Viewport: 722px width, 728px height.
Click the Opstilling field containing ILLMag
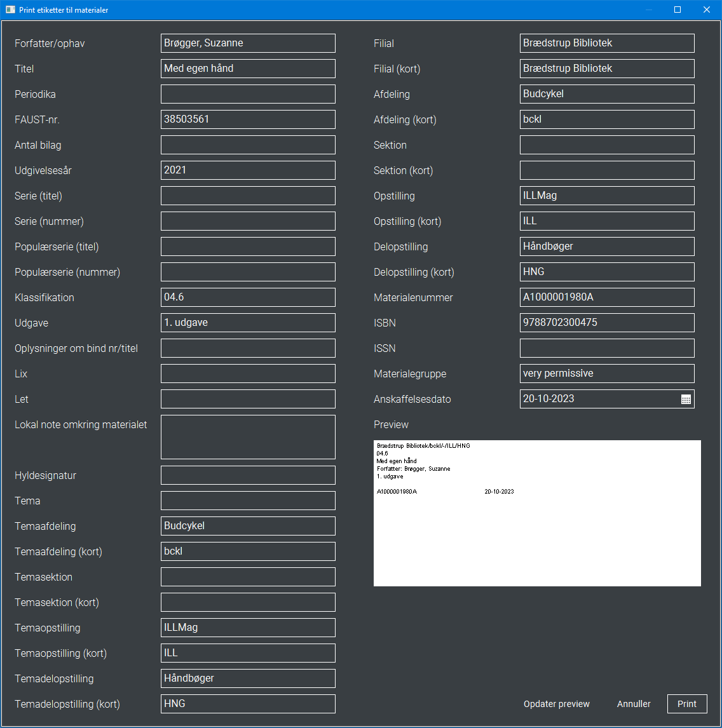(607, 195)
